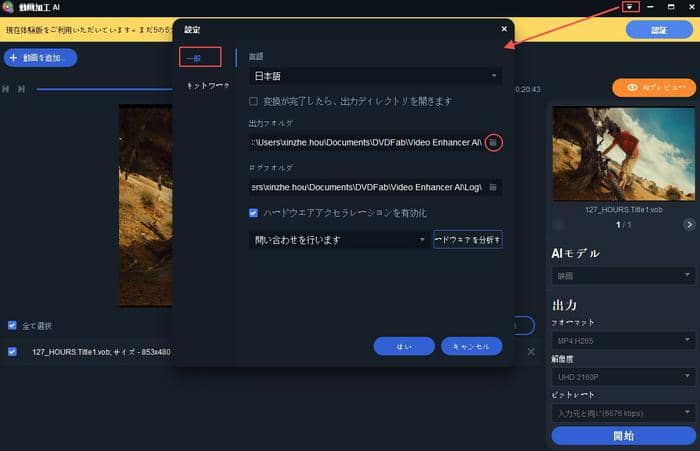Click the eye icon on AI preview button
700x451 pixels.
point(631,88)
